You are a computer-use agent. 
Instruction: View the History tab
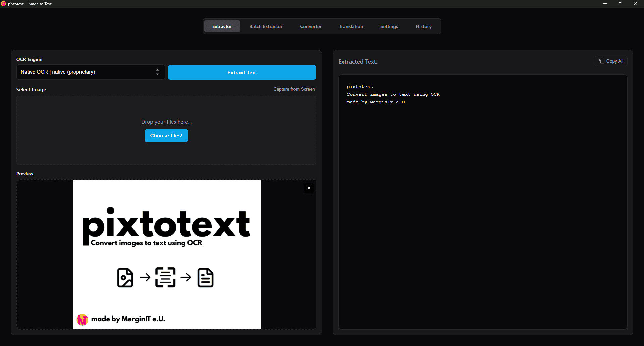click(x=423, y=26)
